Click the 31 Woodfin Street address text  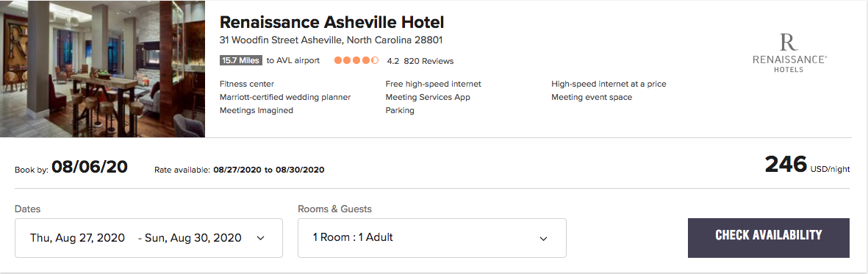tap(331, 40)
